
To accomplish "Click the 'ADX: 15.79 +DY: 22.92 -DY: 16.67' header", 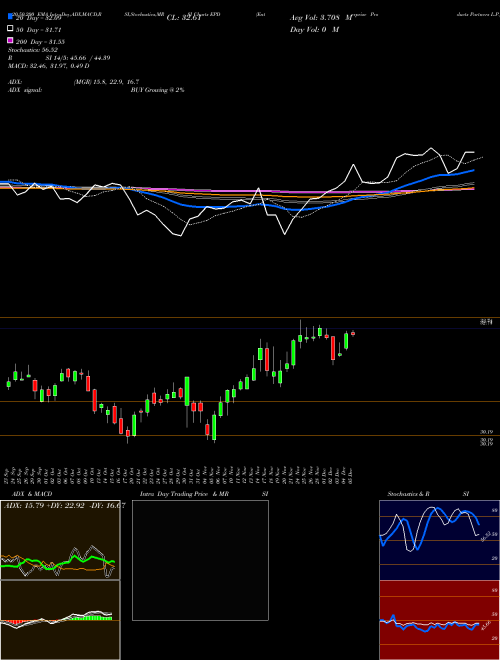I will tap(64, 505).
